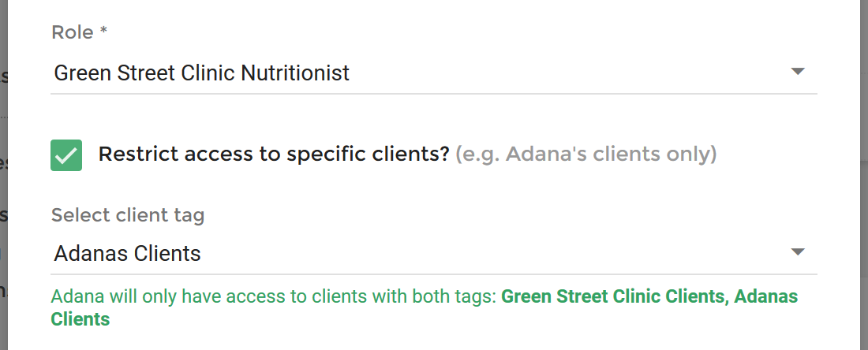Click the white checkmark icon in green box
Image resolution: width=868 pixels, height=350 pixels.
pyautogui.click(x=66, y=155)
